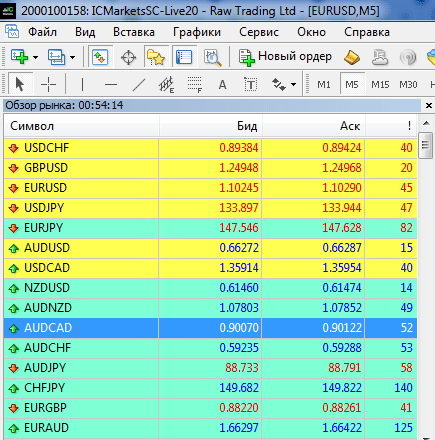
Task: Select the Trendline tool
Action: (x=139, y=84)
